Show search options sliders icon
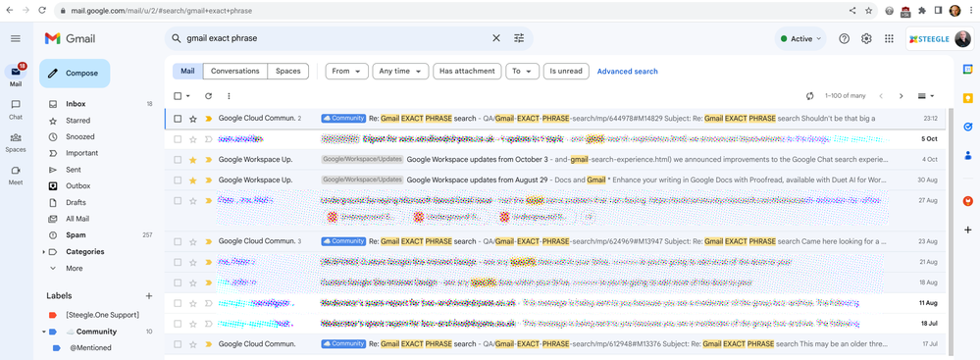Viewport: 980px width, 360px height. tap(519, 38)
